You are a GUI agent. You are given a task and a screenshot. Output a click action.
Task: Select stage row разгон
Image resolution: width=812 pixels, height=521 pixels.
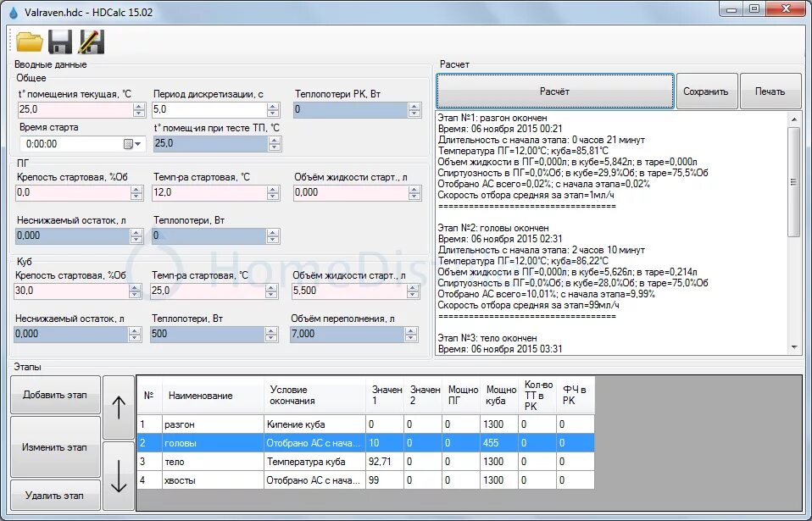pyautogui.click(x=365, y=424)
